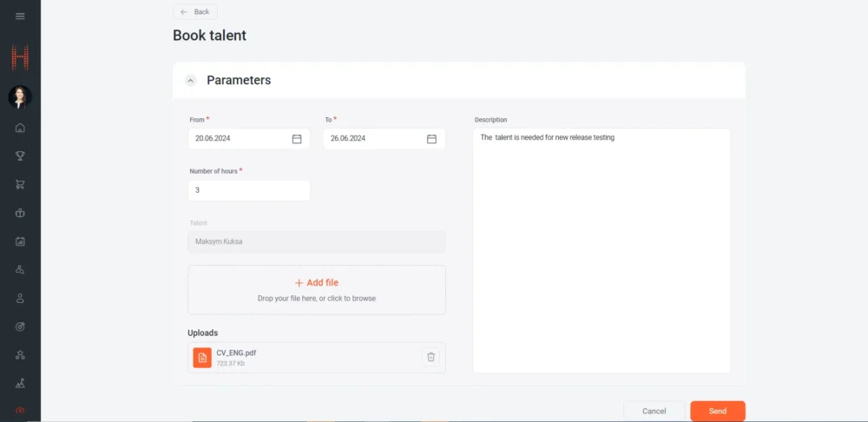
Task: Focus the Number of hours field
Action: [248, 190]
